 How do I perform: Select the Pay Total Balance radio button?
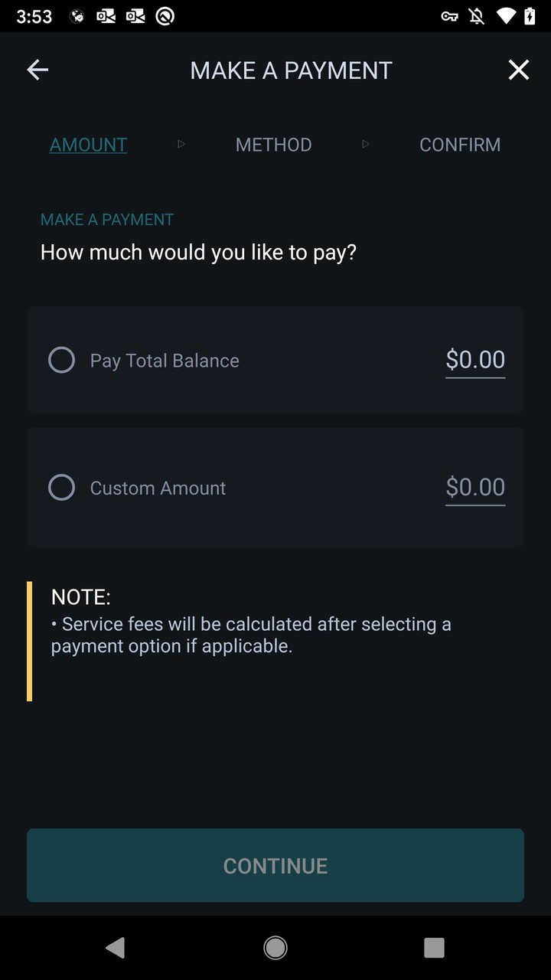(x=62, y=360)
